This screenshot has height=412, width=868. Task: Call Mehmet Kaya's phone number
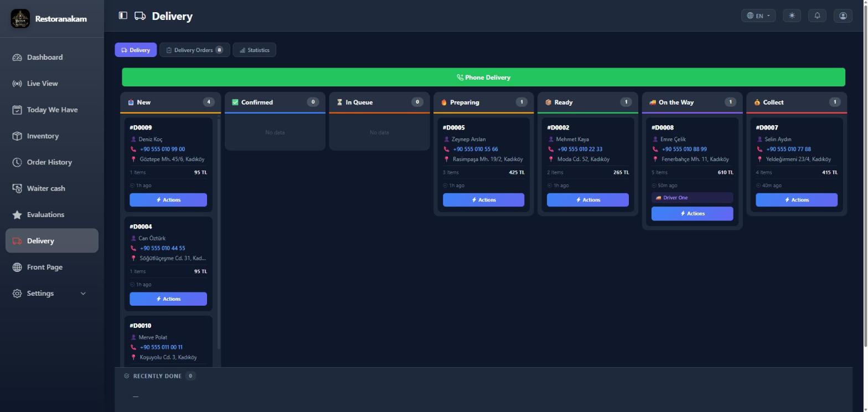click(x=580, y=149)
